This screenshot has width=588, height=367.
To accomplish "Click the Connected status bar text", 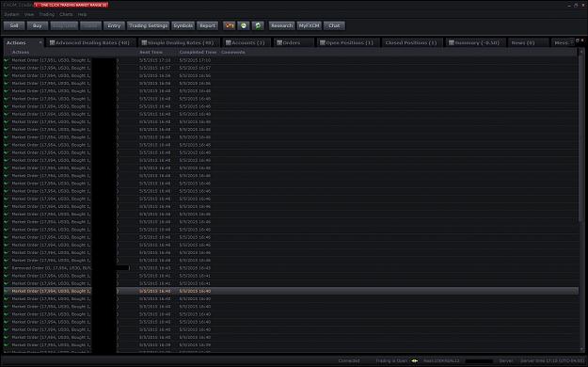I will [x=349, y=360].
